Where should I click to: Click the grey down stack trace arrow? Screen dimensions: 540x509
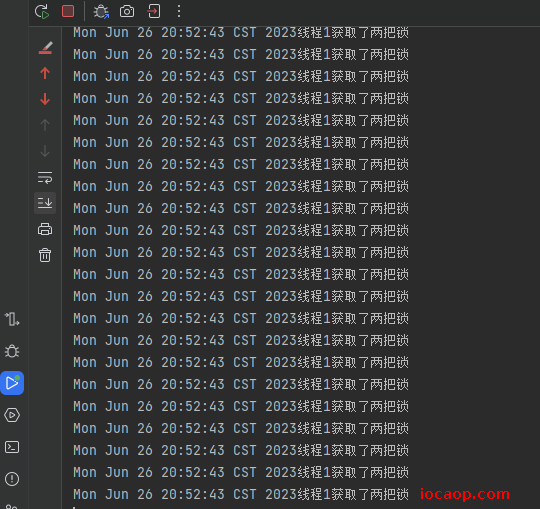(45, 151)
